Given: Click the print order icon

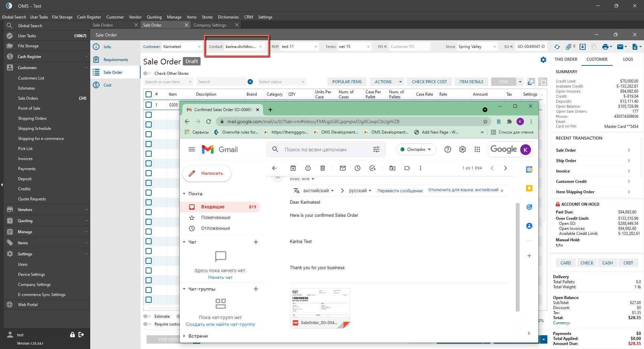Looking at the screenshot, I should pyautogui.click(x=605, y=47).
